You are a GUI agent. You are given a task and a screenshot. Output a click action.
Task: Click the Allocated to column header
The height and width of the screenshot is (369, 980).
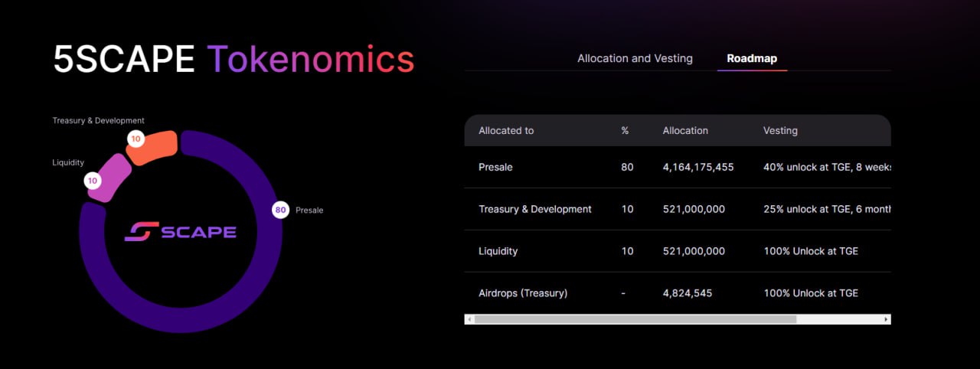pos(506,130)
